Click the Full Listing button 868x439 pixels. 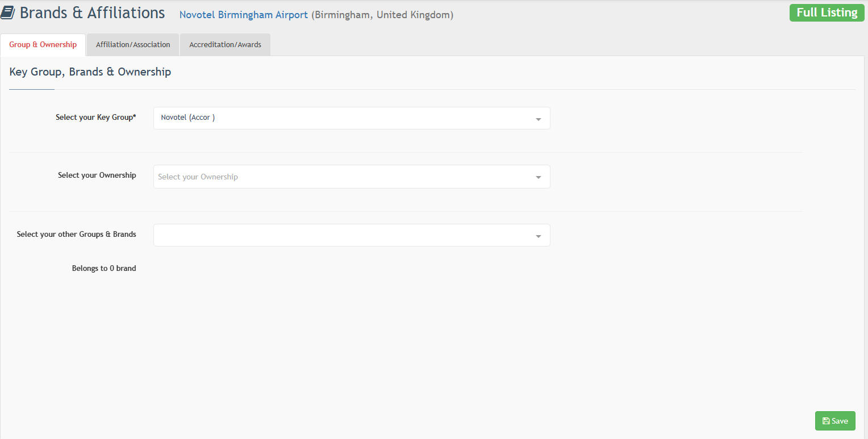pos(827,12)
